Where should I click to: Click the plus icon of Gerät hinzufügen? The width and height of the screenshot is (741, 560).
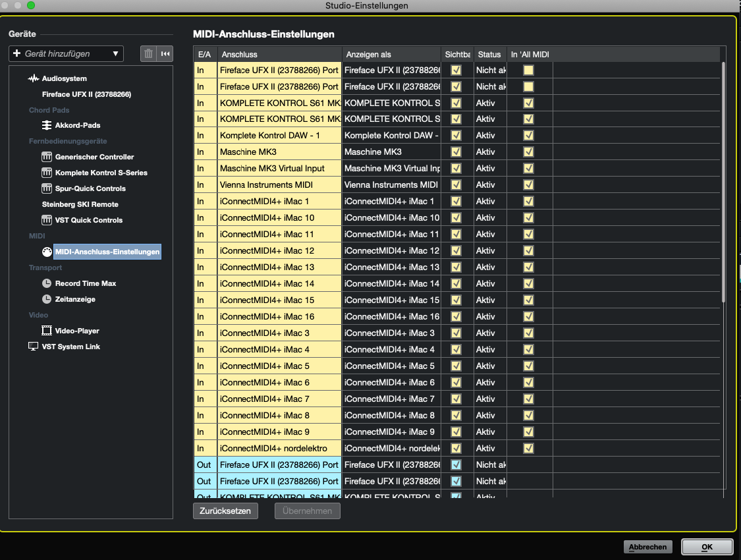point(16,53)
